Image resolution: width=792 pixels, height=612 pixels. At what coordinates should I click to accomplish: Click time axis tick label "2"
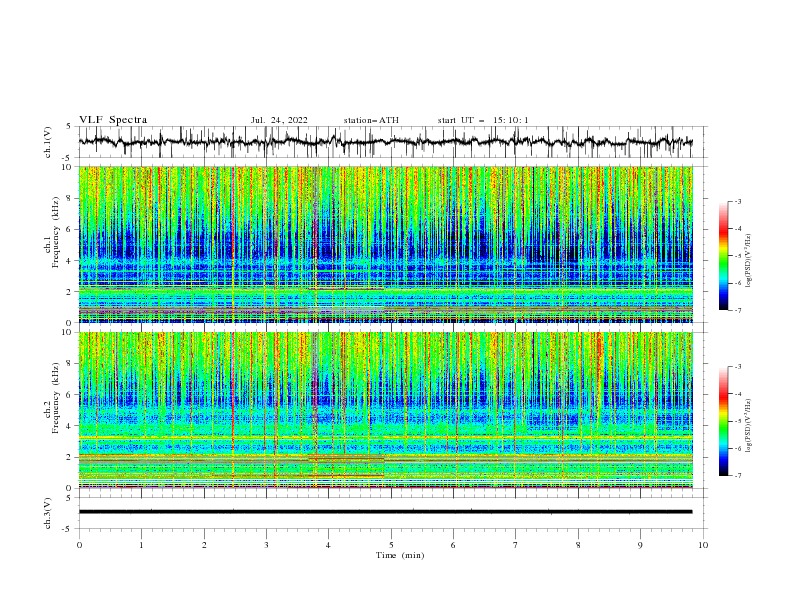click(x=204, y=545)
